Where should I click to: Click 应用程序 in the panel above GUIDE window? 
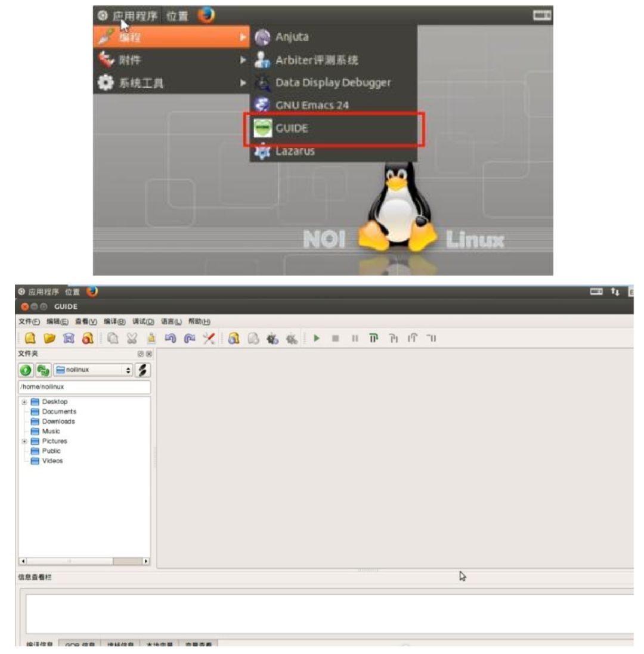pyautogui.click(x=44, y=292)
